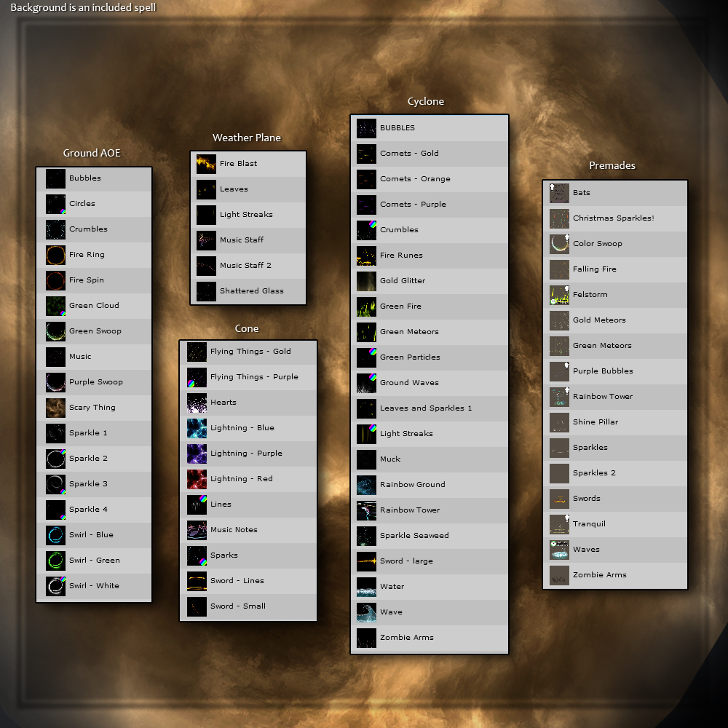Choose 'Sword - Small' entry
This screenshot has width=728, height=728.
[248, 607]
